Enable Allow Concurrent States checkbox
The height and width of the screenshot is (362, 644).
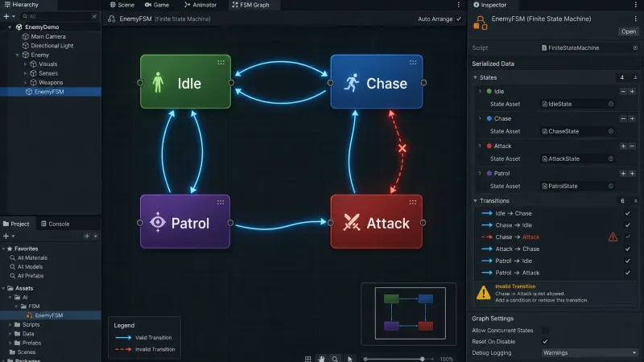[x=545, y=331]
